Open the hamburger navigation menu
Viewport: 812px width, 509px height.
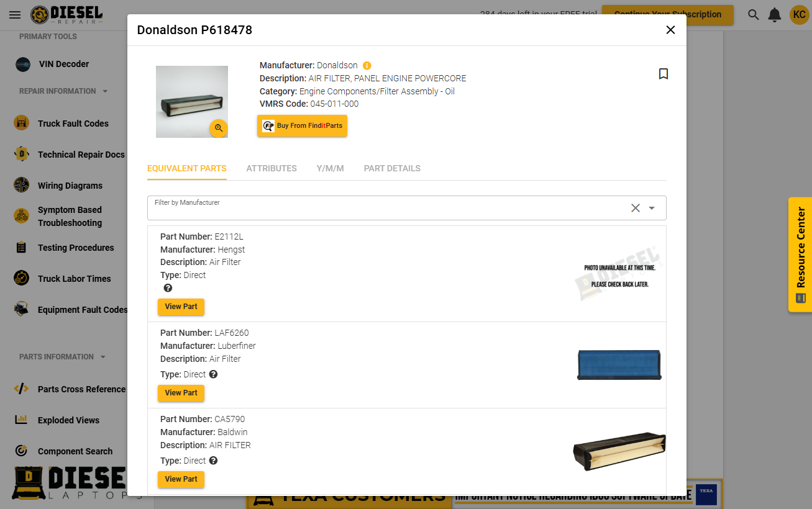tap(15, 15)
